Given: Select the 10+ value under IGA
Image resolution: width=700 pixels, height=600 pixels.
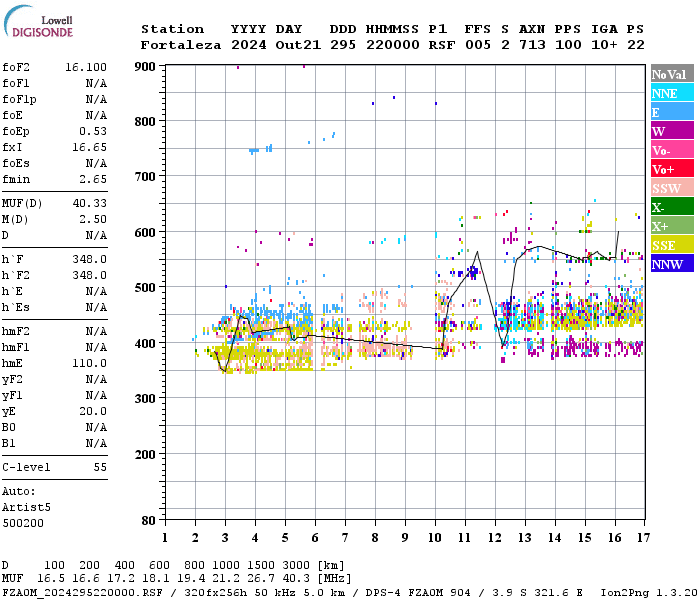Looking at the screenshot, I should 604,45.
